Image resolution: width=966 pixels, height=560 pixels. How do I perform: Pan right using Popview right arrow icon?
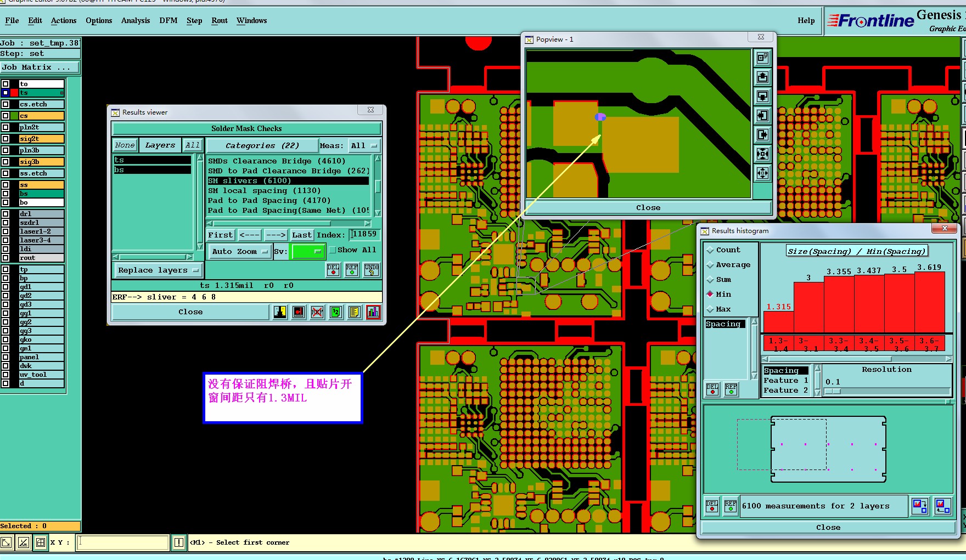[763, 134]
